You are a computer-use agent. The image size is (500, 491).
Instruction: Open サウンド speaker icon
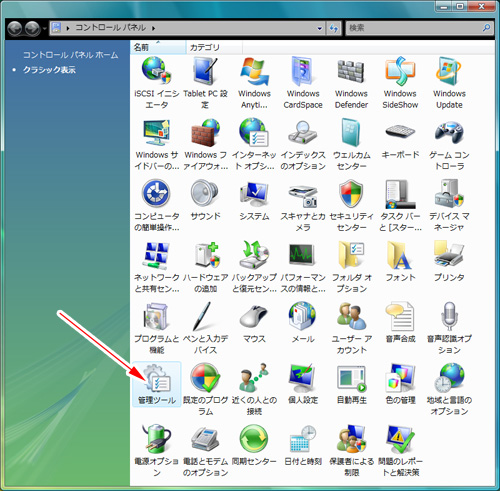pyautogui.click(x=205, y=193)
